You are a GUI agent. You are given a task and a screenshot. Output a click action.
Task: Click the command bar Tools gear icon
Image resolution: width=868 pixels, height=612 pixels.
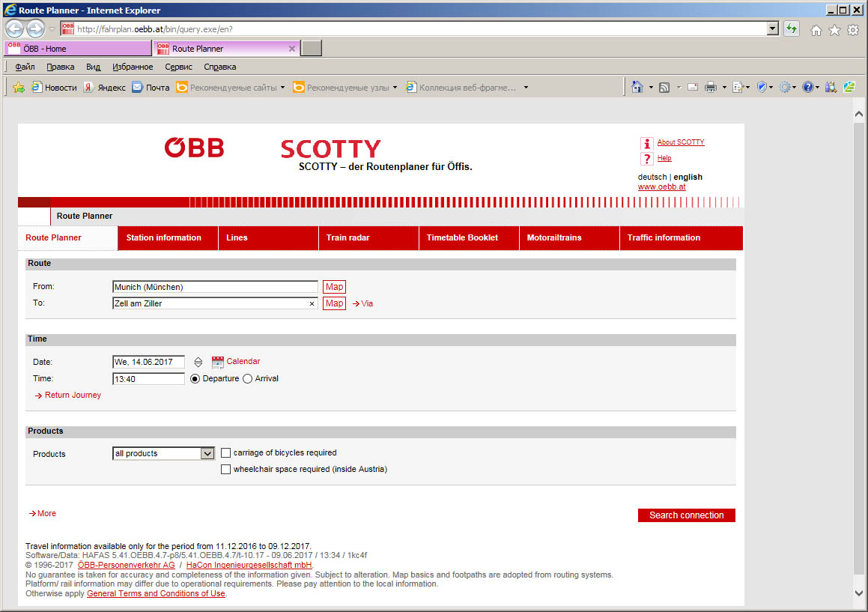click(x=785, y=87)
